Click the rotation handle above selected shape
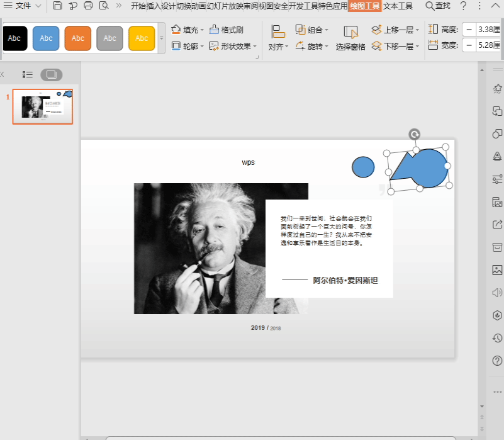Viewport: 504px width, 440px height. coord(414,134)
